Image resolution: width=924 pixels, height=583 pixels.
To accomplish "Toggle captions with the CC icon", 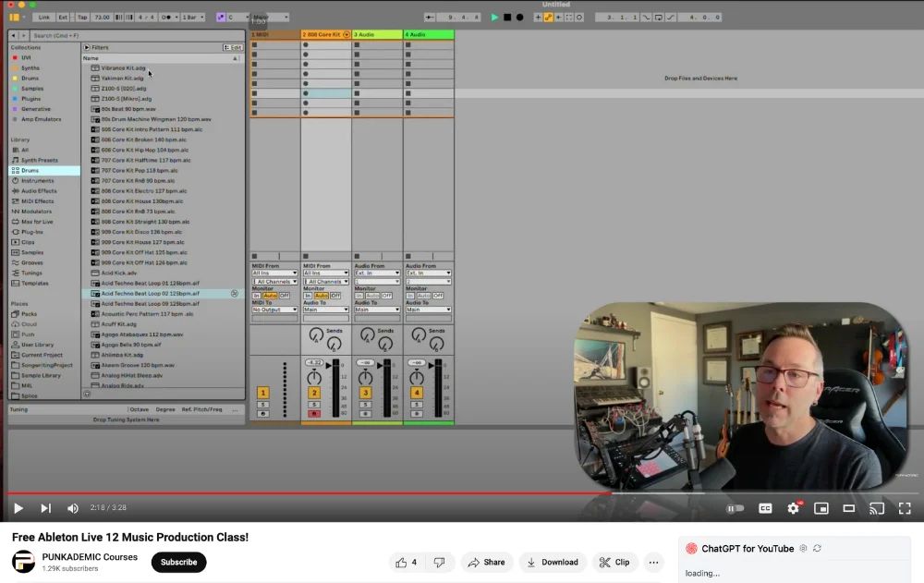I will (x=764, y=508).
